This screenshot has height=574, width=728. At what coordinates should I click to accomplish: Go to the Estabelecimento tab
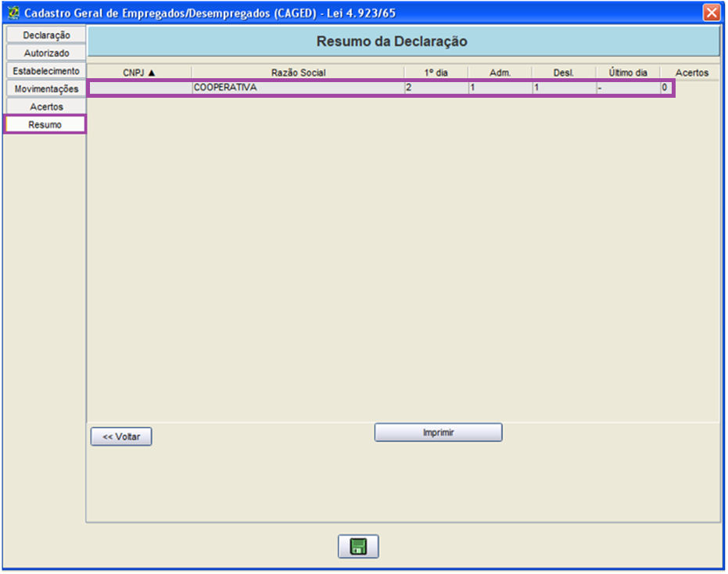(46, 71)
